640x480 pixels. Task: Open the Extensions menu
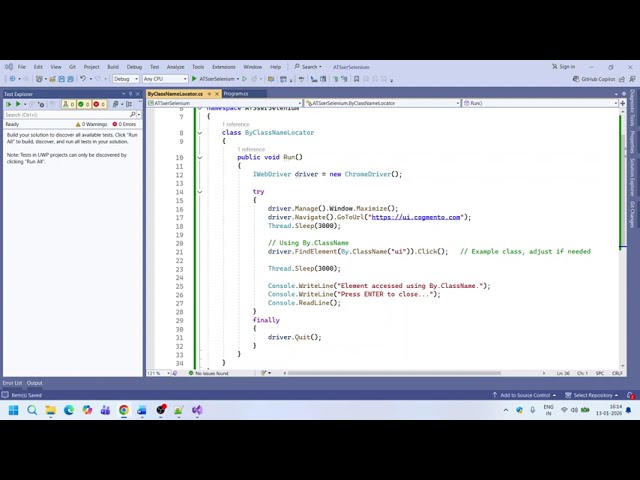[x=223, y=67]
